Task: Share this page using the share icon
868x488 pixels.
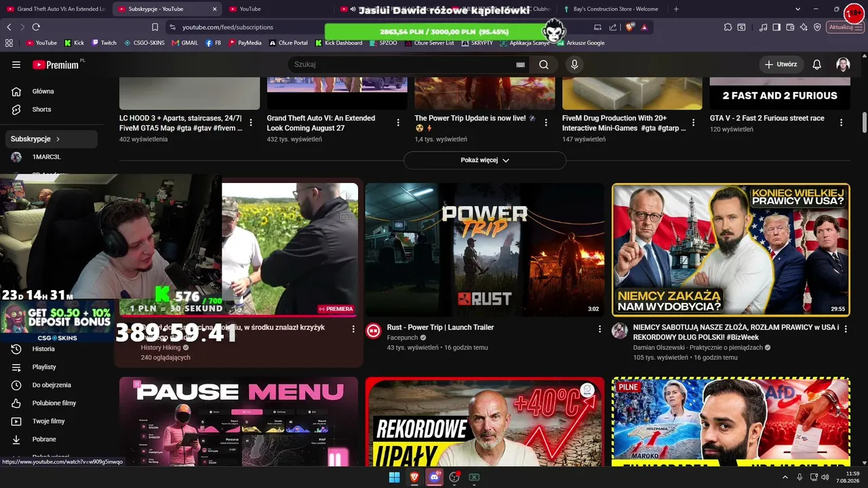Action: click(613, 27)
